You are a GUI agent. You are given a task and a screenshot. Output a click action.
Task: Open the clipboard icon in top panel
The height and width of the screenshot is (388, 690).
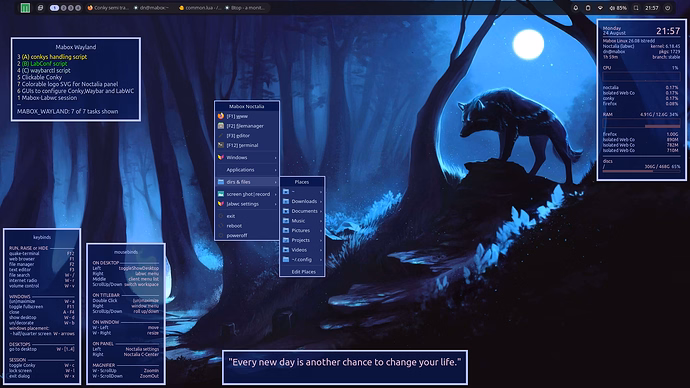[x=588, y=7]
